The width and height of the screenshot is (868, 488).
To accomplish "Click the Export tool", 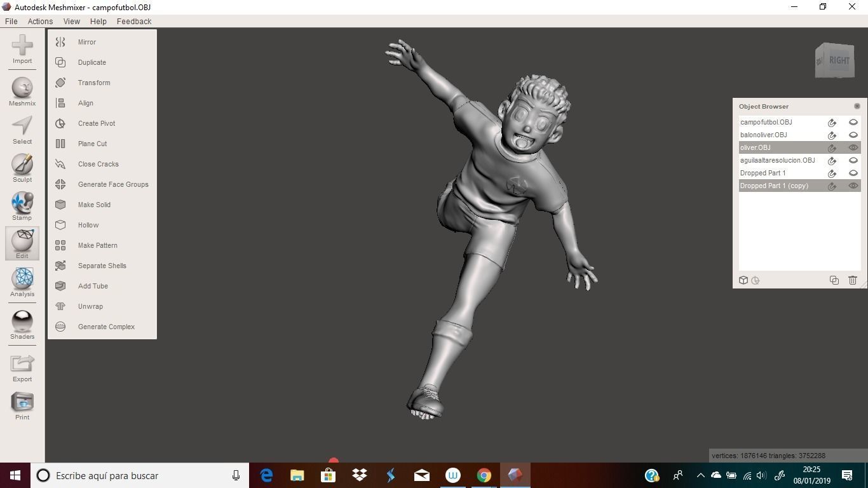I will pyautogui.click(x=22, y=368).
